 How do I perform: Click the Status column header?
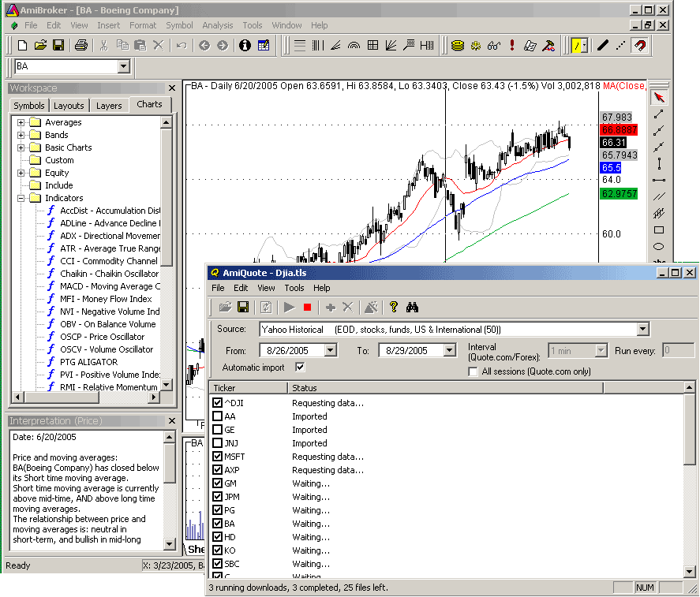[445, 388]
